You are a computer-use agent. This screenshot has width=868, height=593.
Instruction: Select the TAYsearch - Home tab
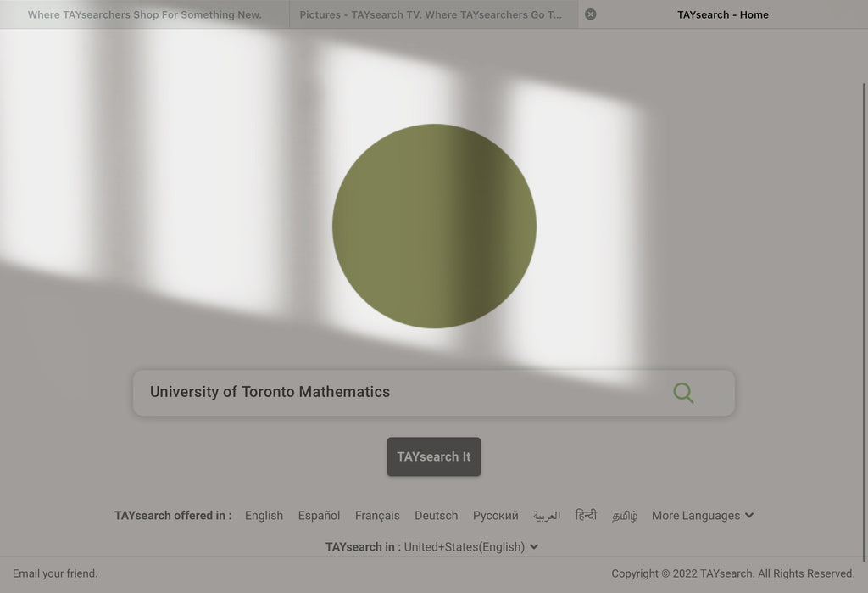tap(722, 14)
